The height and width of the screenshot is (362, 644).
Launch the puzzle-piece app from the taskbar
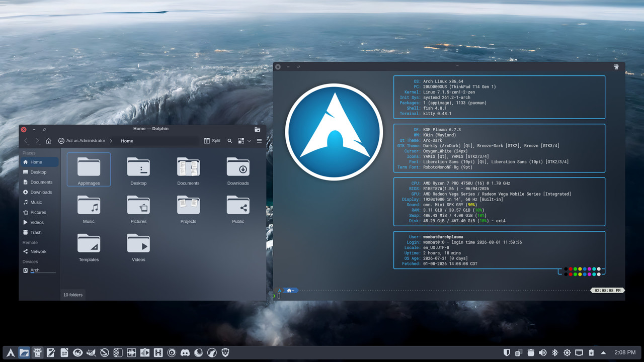coord(131,353)
